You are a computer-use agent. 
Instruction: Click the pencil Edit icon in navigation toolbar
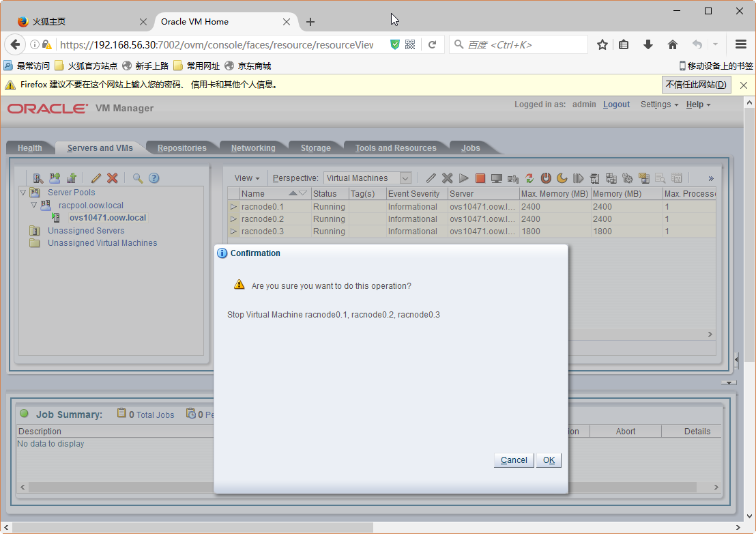point(96,178)
